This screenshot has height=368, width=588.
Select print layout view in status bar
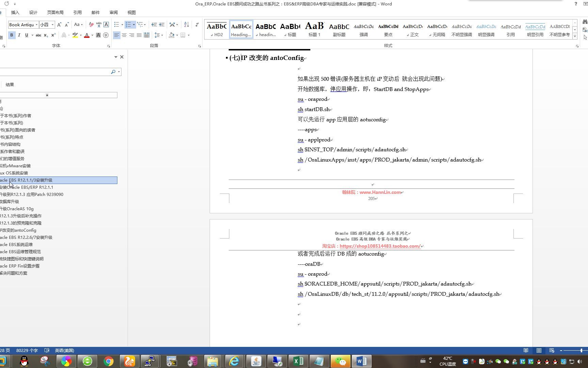pos(539,350)
